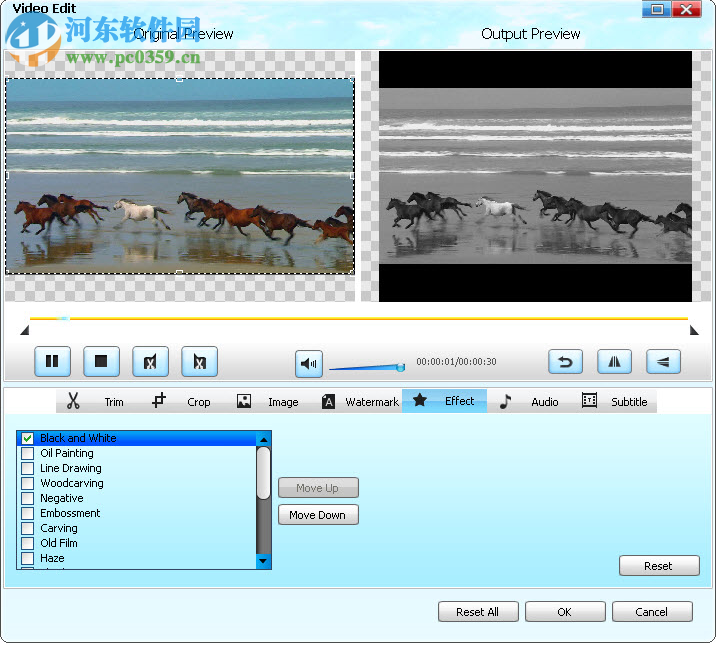
Task: Click the bottom-center crop handle
Action: (x=179, y=273)
